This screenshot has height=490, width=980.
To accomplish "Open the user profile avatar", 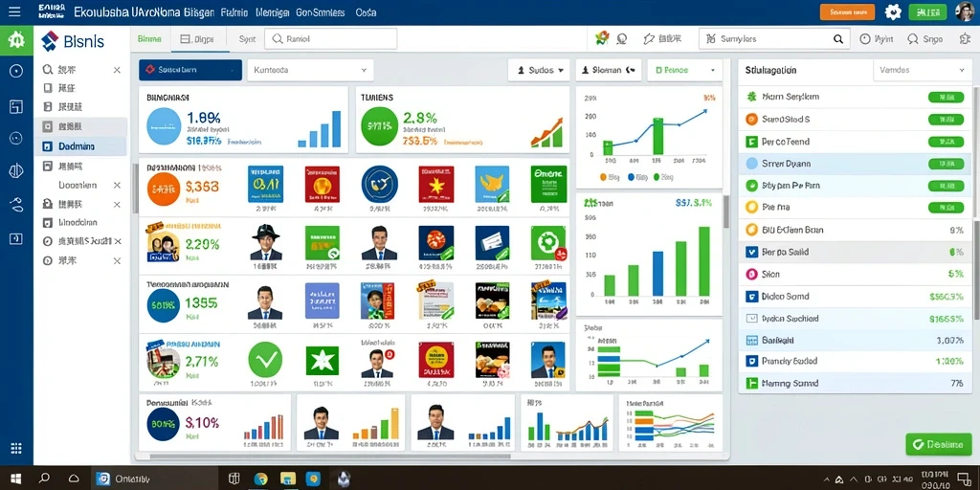I will 965,11.
